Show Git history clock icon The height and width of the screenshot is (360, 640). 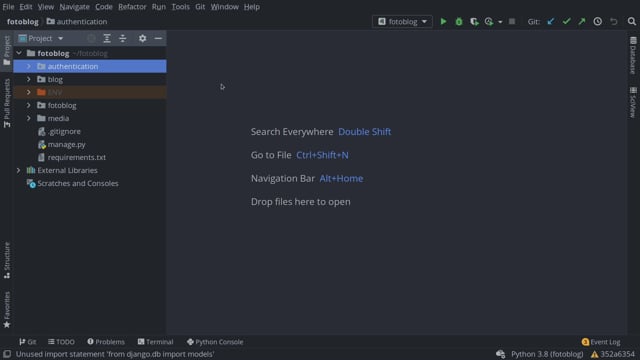598,22
